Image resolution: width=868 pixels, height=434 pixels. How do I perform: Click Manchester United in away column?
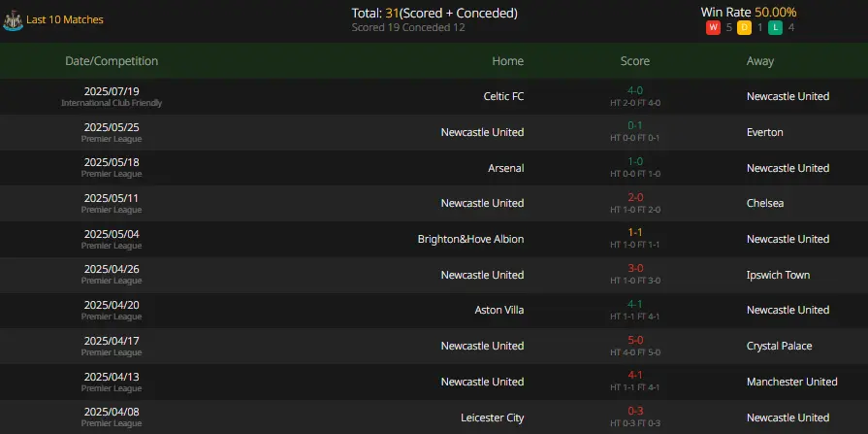791,382
